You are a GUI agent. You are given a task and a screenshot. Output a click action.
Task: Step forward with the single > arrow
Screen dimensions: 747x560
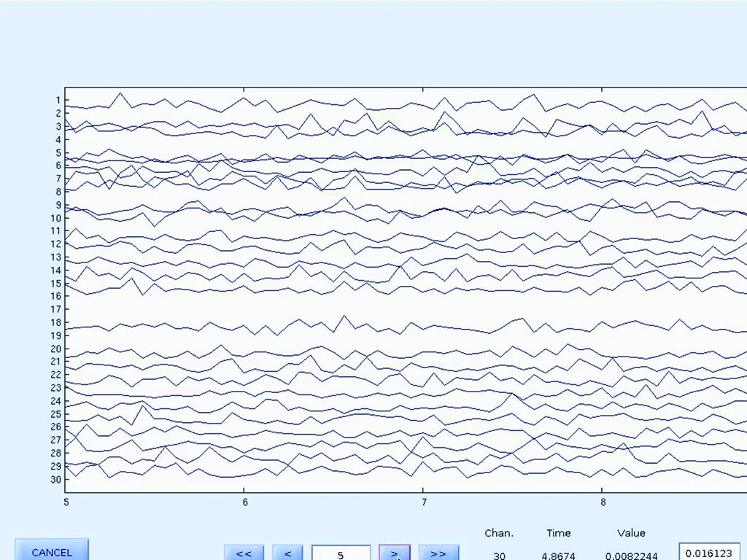tap(395, 553)
